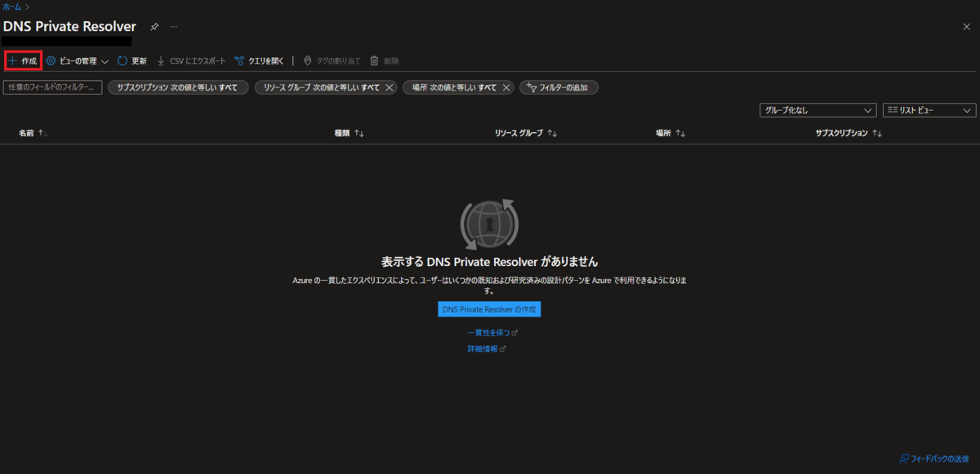Image resolution: width=980 pixels, height=474 pixels.
Task: Click the 削除 trash button
Action: pos(385,61)
